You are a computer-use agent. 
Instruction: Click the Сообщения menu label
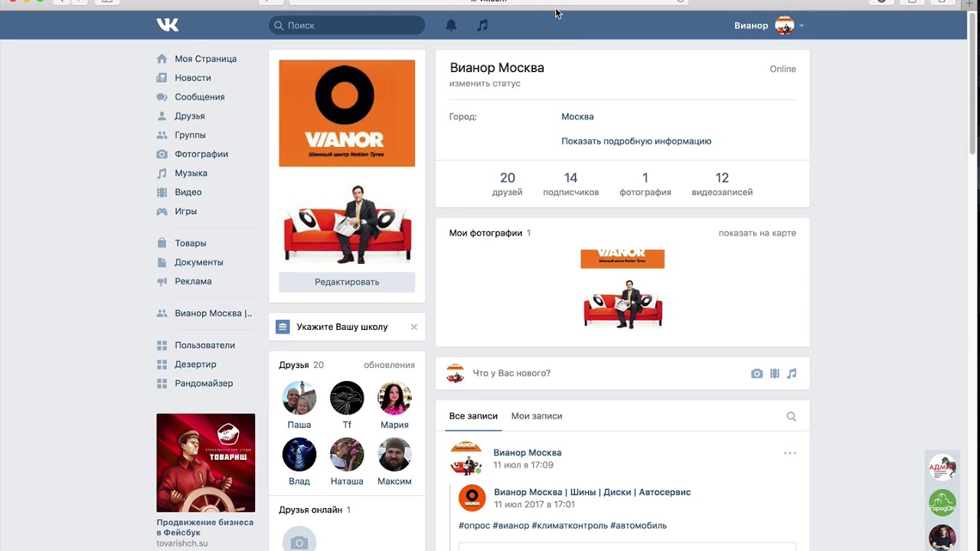(x=199, y=97)
